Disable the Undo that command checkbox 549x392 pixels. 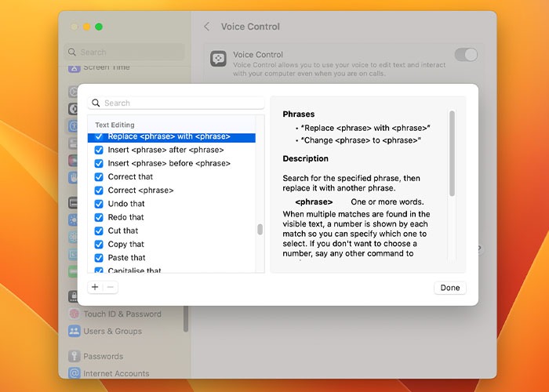point(99,204)
